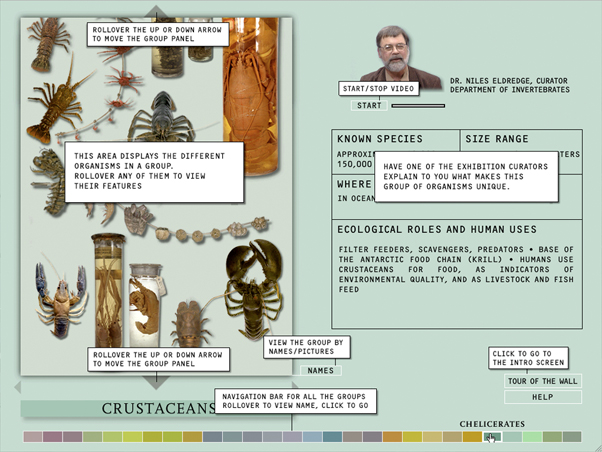Select the gold swatch just left of Chelicerates

[x=472, y=437]
